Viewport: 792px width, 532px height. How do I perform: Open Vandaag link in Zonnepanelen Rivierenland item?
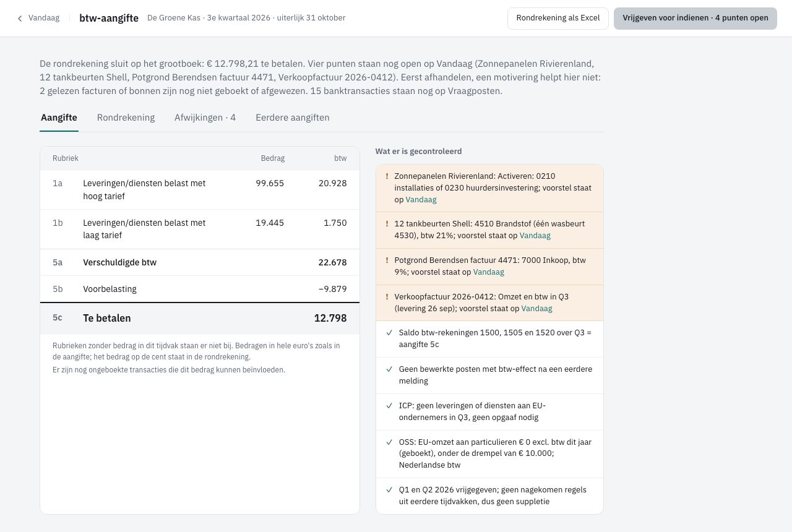click(421, 199)
